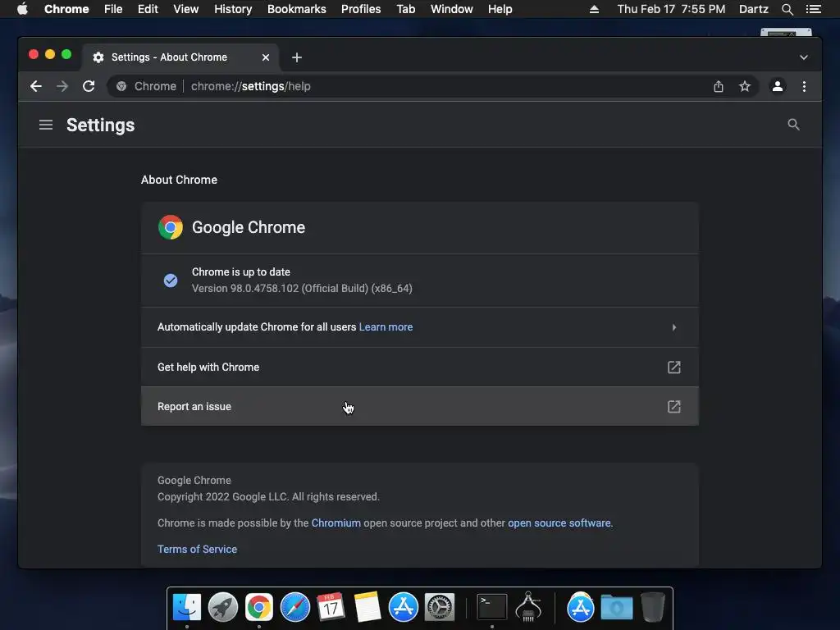Open the Chrome menu in menu bar

point(66,9)
